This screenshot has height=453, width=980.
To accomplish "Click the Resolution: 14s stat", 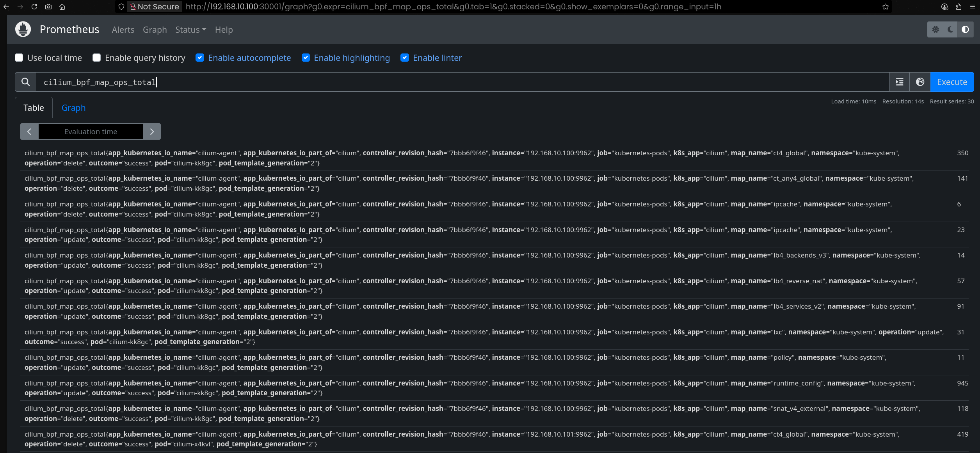I will point(903,101).
